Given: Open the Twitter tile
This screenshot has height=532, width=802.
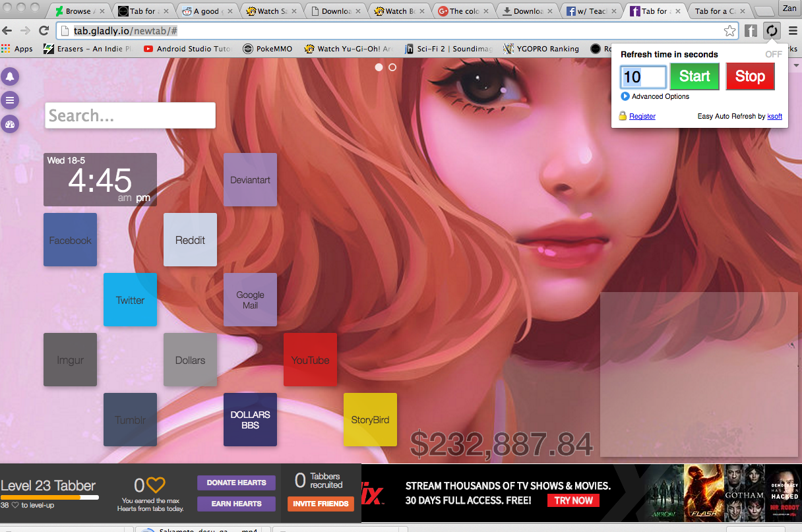Looking at the screenshot, I should click(130, 300).
